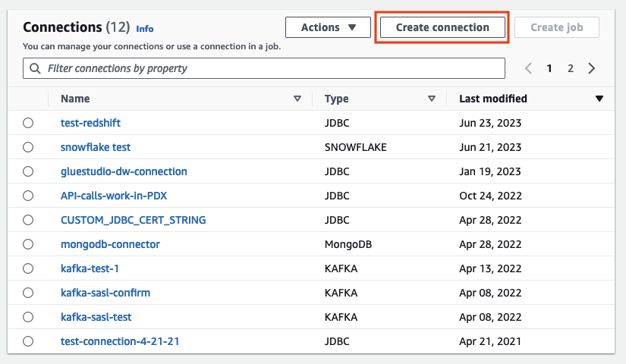The width and height of the screenshot is (626, 364).
Task: Open the Actions dropdown menu
Action: coord(328,27)
